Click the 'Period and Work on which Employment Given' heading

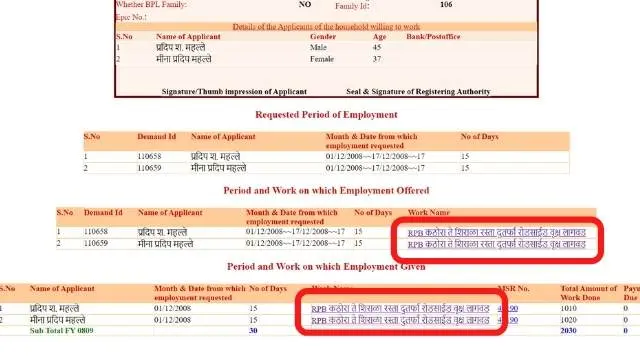pos(326,267)
